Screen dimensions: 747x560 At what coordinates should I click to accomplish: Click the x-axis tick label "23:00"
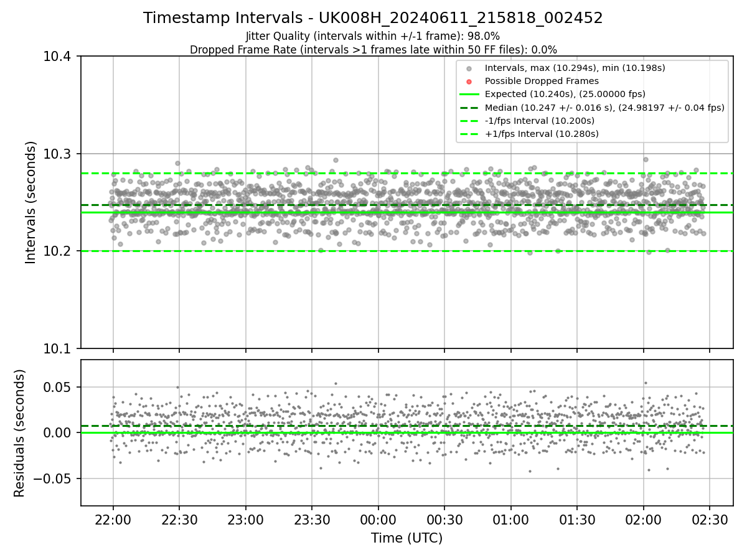point(245,520)
